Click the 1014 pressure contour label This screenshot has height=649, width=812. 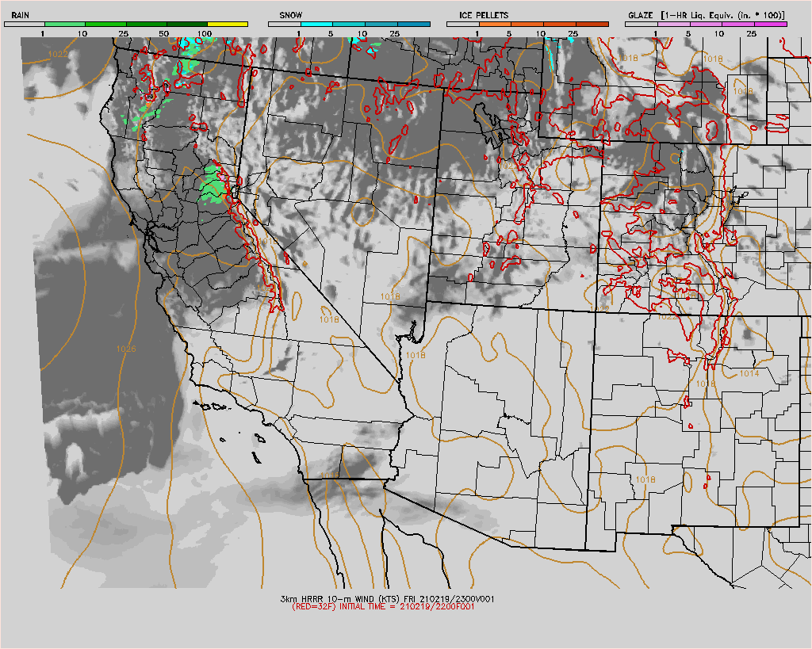[x=749, y=373]
